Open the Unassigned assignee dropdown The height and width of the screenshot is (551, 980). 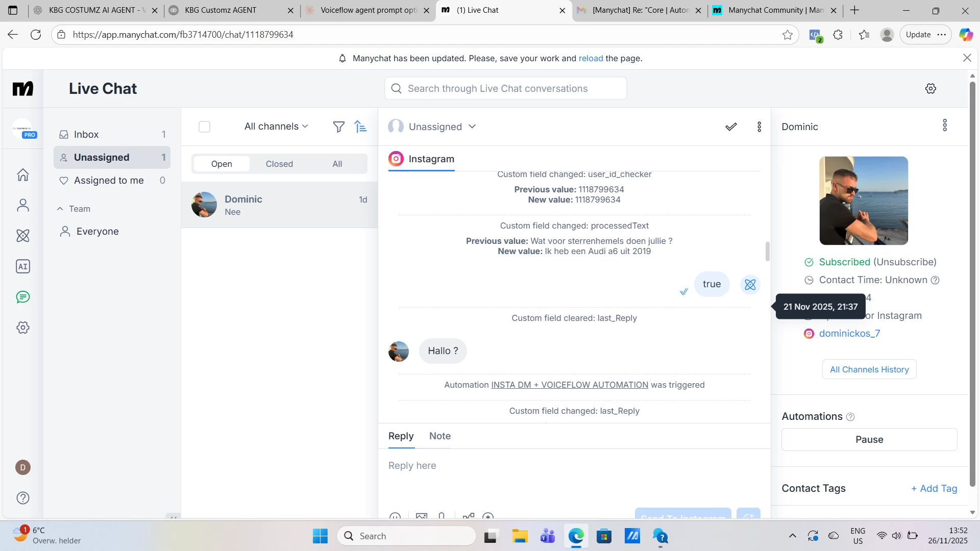(x=442, y=127)
